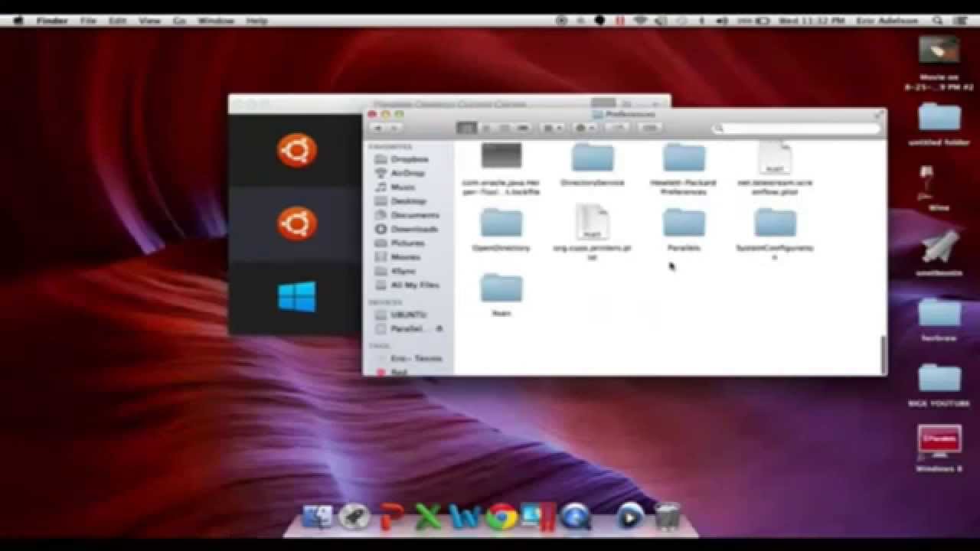Launch Word from the Dock
The image size is (980, 551).
point(465,517)
